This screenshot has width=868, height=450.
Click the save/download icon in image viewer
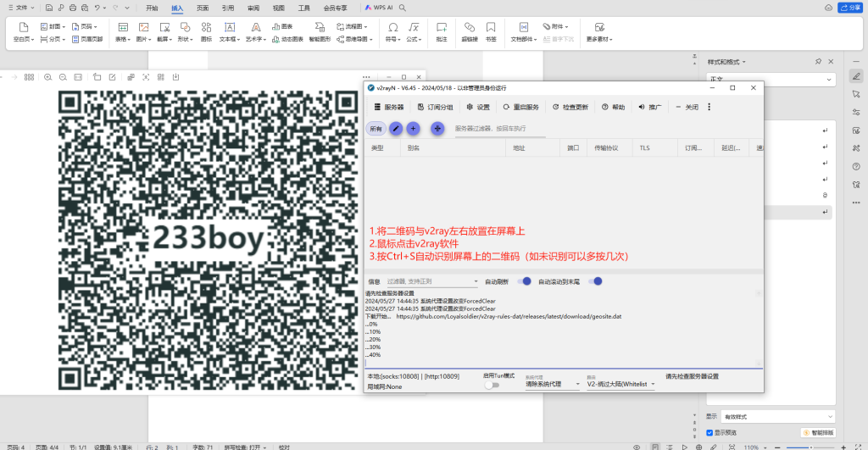(175, 77)
